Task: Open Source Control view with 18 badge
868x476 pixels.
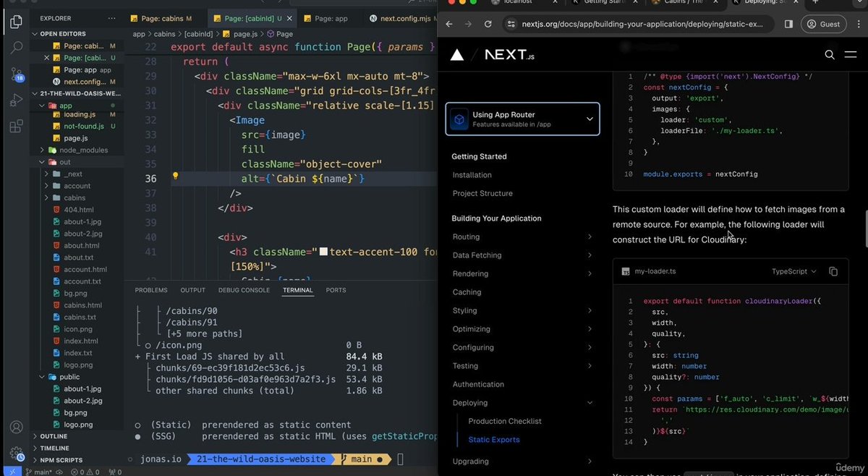Action: pos(16,74)
